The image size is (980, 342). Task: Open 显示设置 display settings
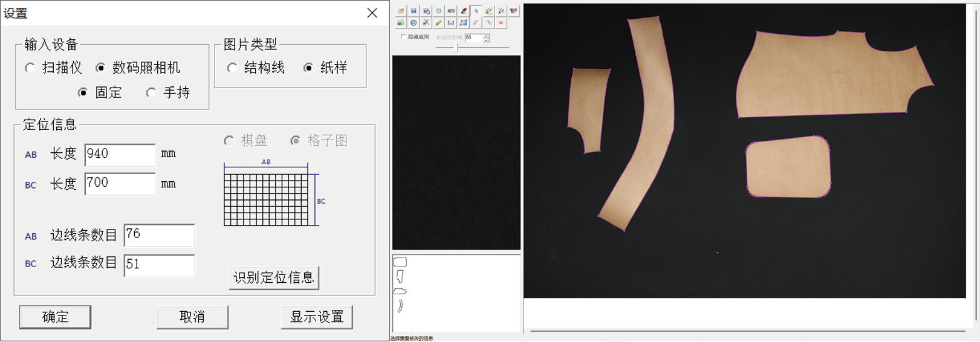[x=317, y=317]
